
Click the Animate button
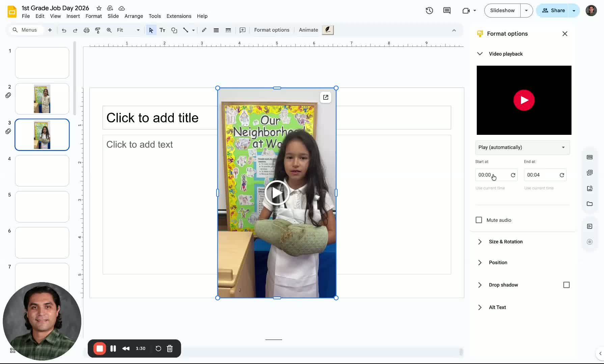[x=308, y=30]
